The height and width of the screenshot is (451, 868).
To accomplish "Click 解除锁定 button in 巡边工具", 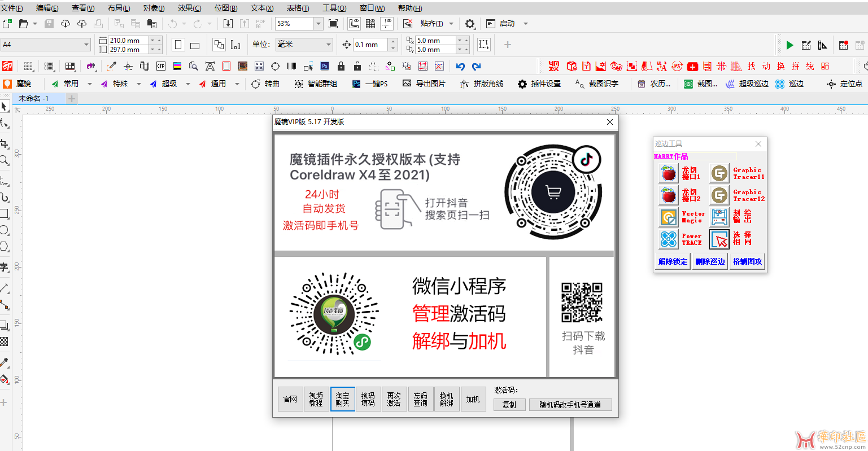I will [x=673, y=261].
